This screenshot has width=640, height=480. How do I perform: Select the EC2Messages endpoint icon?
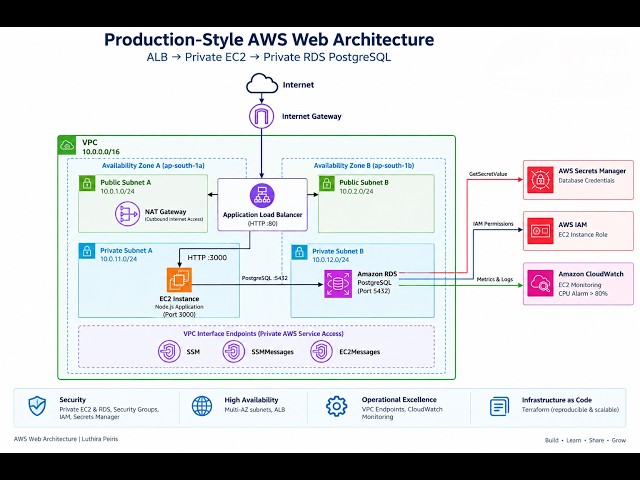pyautogui.click(x=321, y=351)
